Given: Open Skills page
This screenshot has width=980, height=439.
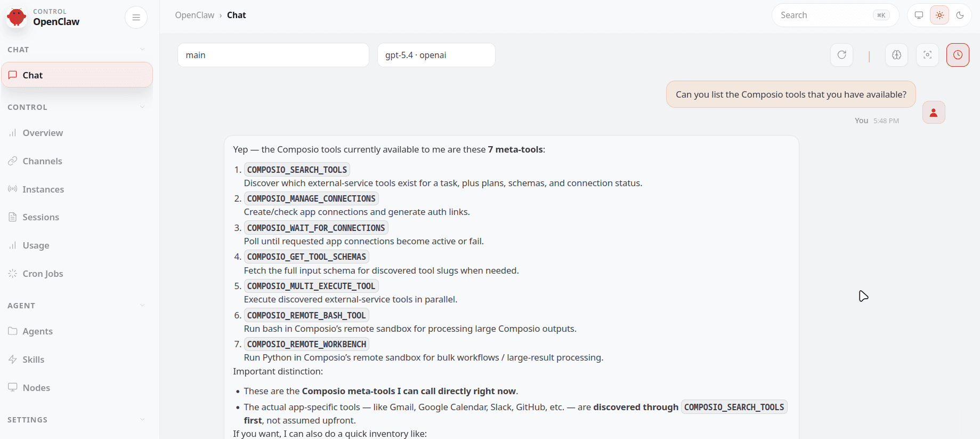Looking at the screenshot, I should click(x=77, y=360).
